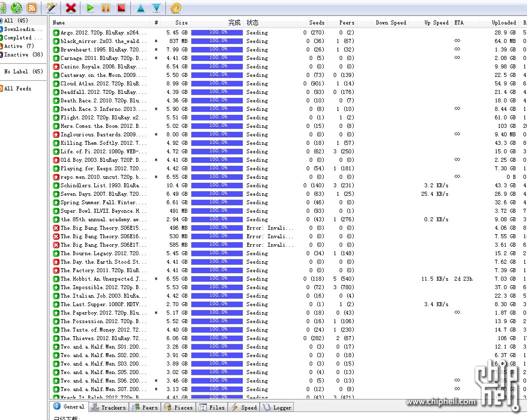Viewport: 527px width, 420px height.
Task: Click the seeding icon beside Flight.2012
Action: coord(56,117)
